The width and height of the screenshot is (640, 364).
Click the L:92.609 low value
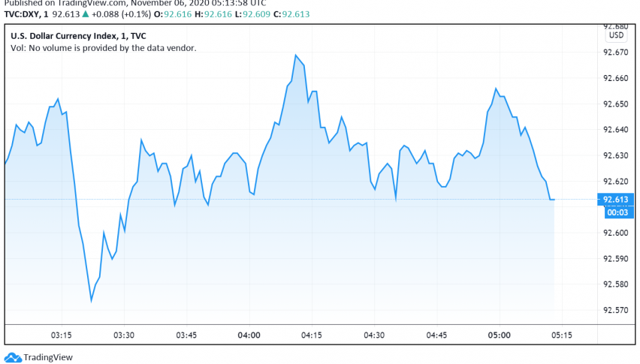252,14
